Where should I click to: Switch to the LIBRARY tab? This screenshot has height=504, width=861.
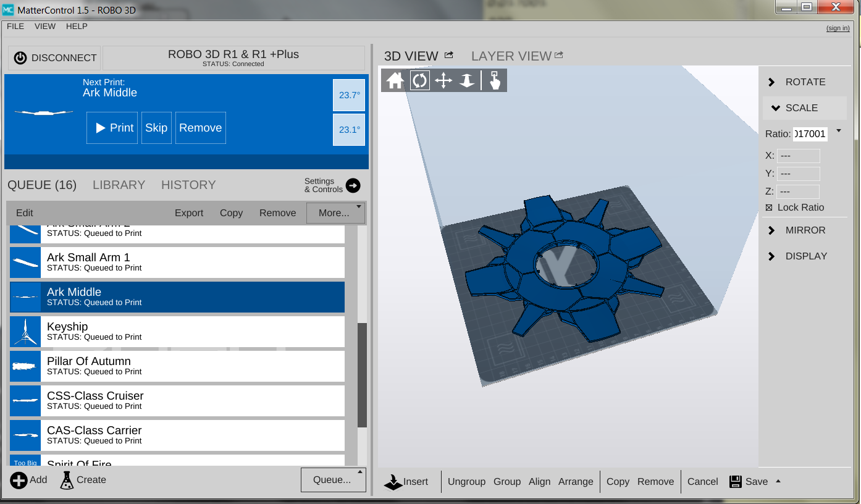tap(119, 185)
